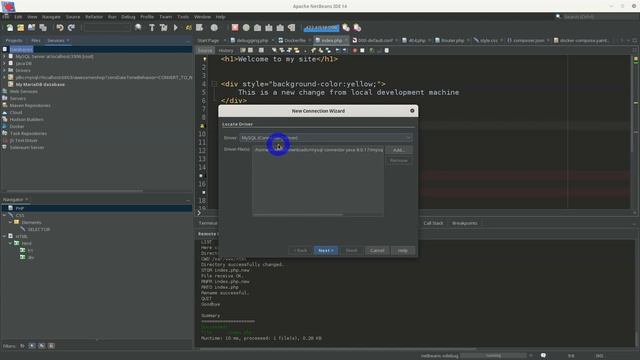640x360 pixels.
Task: Switch to the History editor view
Action: pyautogui.click(x=226, y=51)
